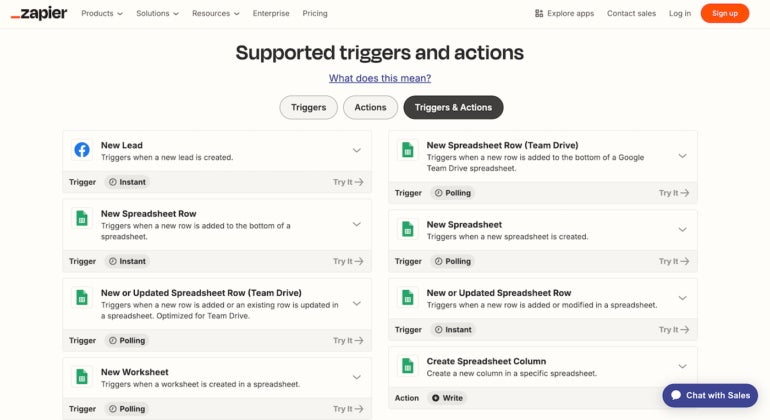Expand the New Spreadsheet trigger card
770x420 pixels.
[683, 229]
